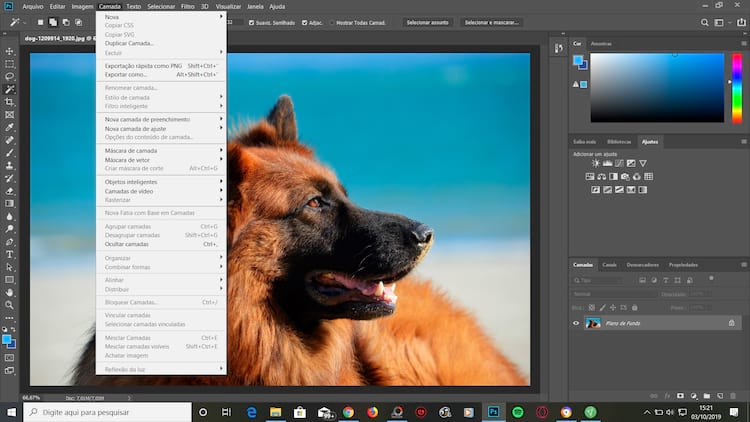Expand Máscara de camada submenu
The width and height of the screenshot is (750, 422).
(x=161, y=150)
